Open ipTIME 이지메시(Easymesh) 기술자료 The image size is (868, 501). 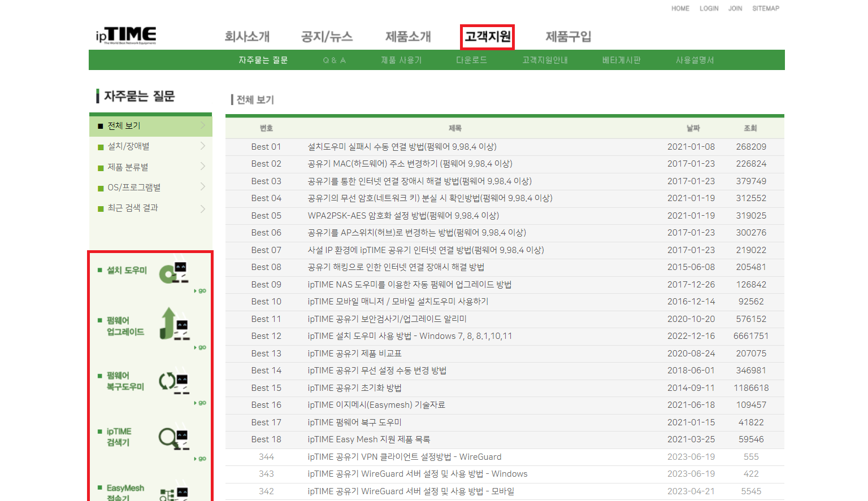376,405
